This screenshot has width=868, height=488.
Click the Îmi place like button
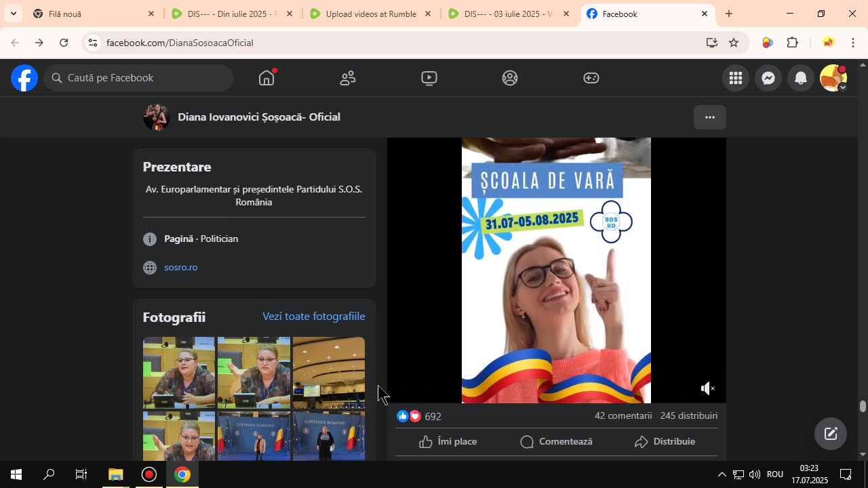tap(448, 442)
